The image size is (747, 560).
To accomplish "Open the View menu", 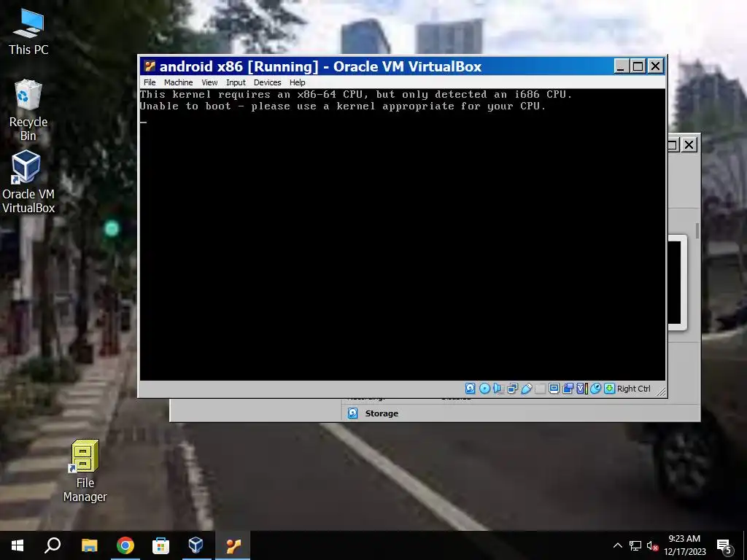I will pyautogui.click(x=209, y=82).
